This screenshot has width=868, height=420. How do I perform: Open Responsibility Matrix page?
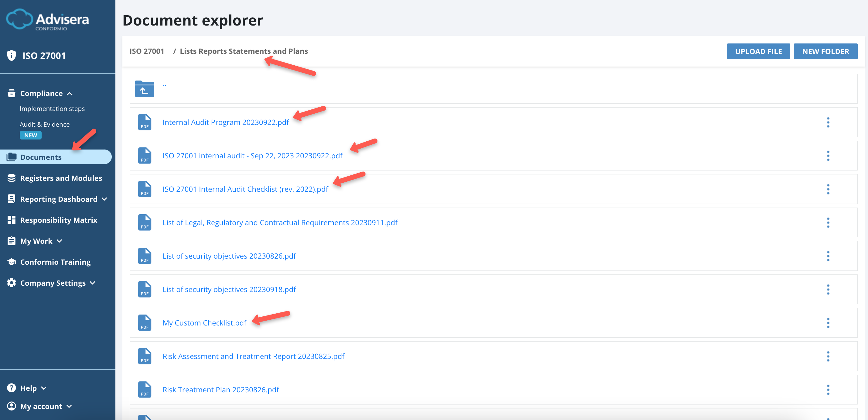[59, 220]
